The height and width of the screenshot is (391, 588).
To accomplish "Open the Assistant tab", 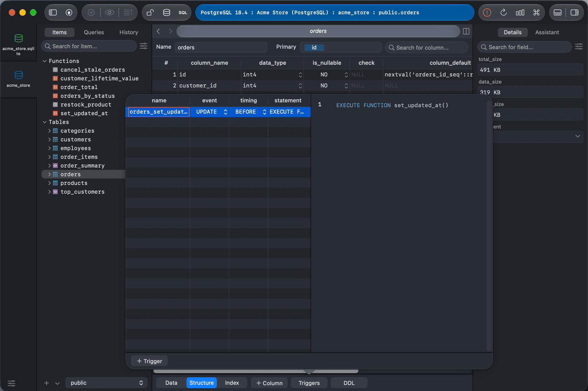I will [x=547, y=32].
